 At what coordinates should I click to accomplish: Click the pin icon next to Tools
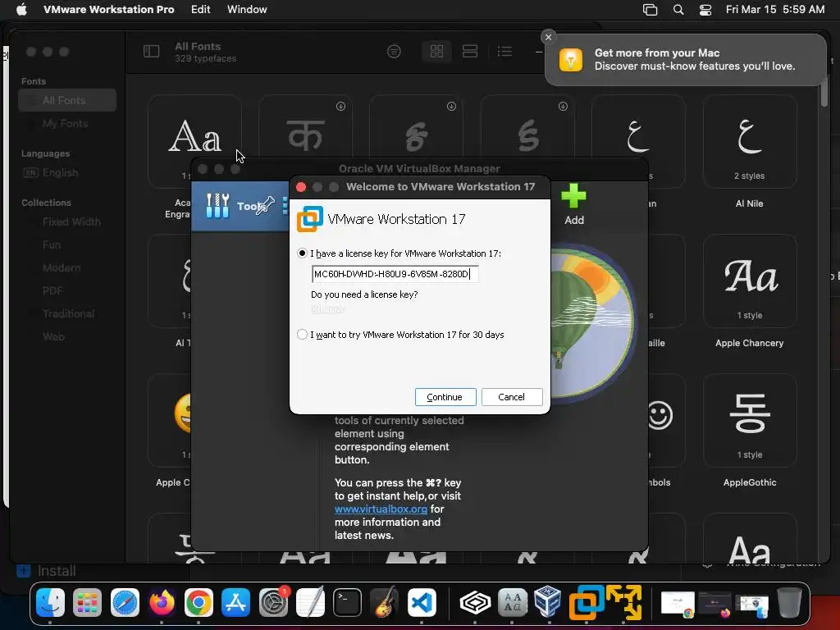(266, 206)
